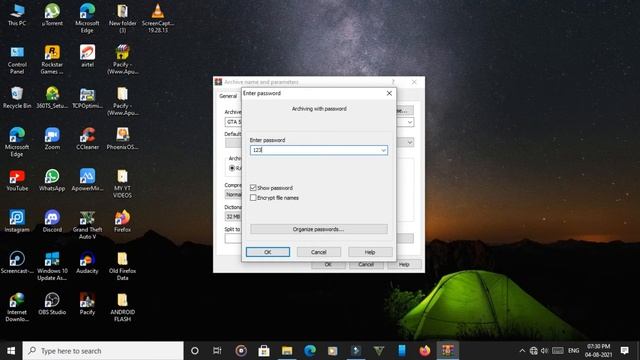Click OK in Enter password dialog
The height and width of the screenshot is (360, 640).
(x=268, y=252)
